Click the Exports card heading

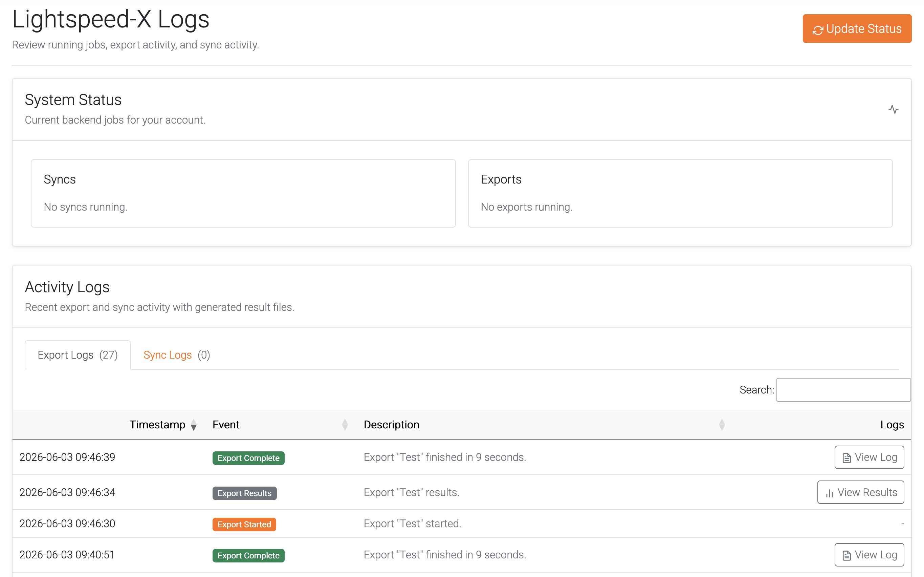click(x=501, y=179)
